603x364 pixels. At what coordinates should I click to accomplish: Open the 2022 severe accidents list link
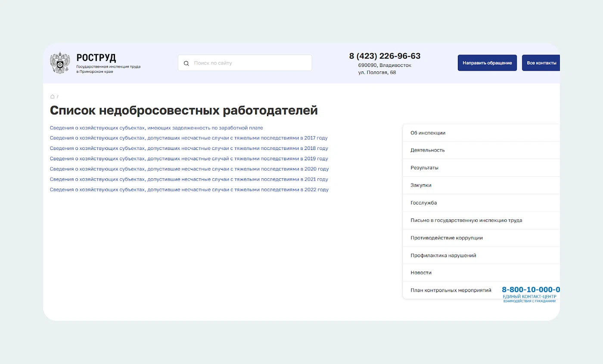coord(190,190)
